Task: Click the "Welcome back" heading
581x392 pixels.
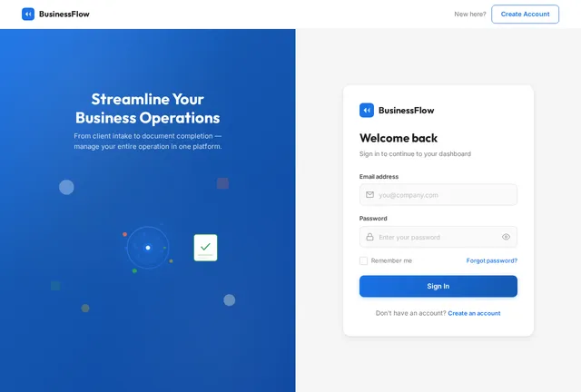Action: (399, 138)
